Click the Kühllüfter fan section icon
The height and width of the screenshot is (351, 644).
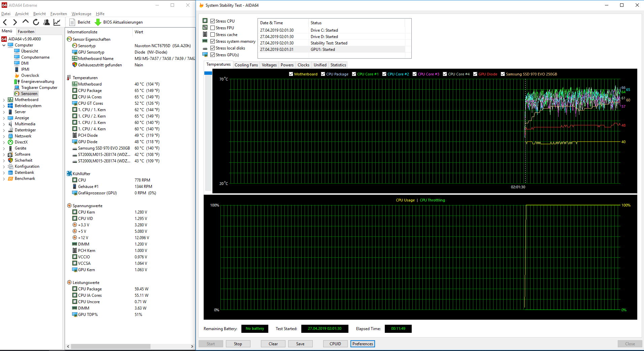pos(69,174)
